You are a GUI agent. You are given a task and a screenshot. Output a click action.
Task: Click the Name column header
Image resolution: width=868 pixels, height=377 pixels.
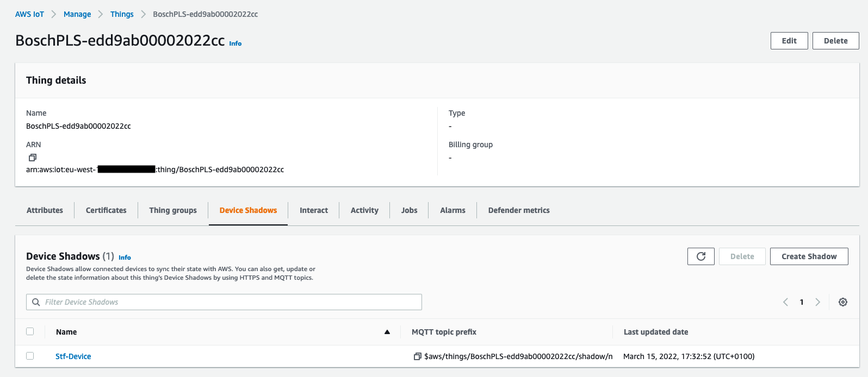[x=66, y=332]
